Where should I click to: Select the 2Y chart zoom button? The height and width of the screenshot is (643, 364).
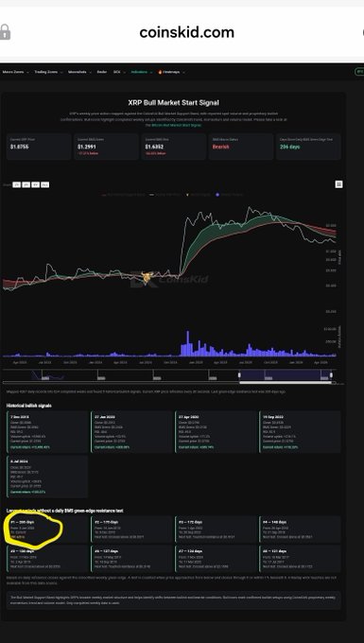26,184
